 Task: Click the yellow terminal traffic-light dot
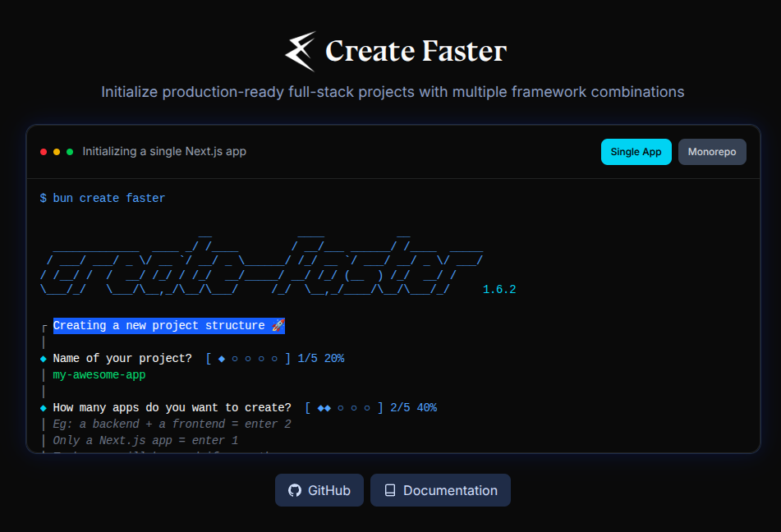pos(56,151)
